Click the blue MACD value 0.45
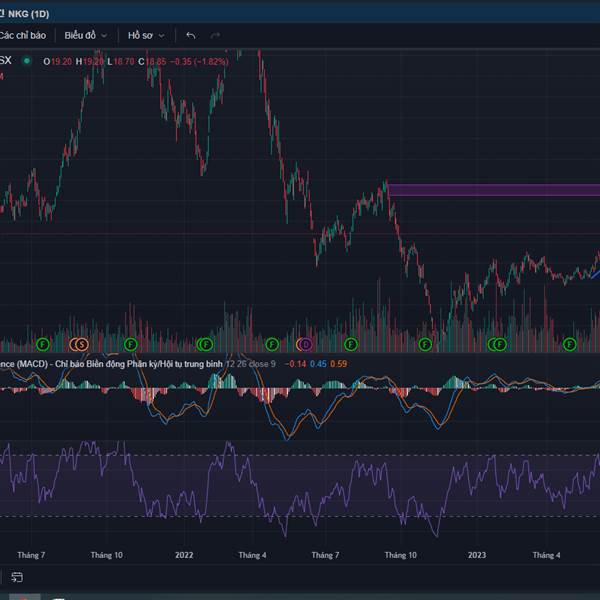The width and height of the screenshot is (600, 600). [x=318, y=363]
